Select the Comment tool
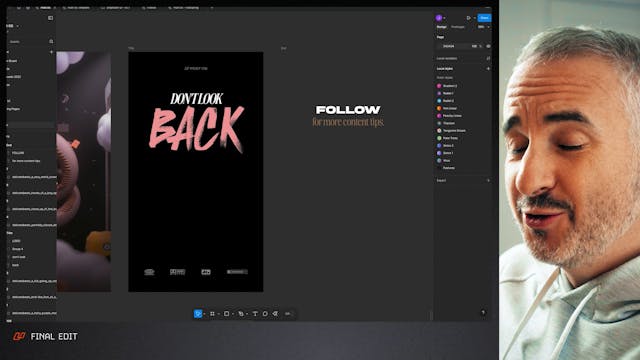 pos(265,313)
